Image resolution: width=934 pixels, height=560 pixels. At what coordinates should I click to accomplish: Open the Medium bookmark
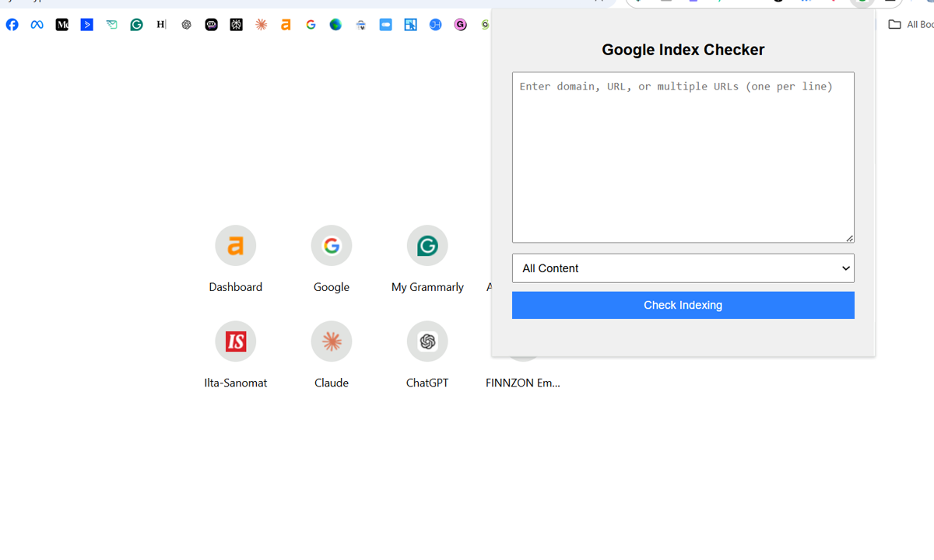tap(61, 24)
